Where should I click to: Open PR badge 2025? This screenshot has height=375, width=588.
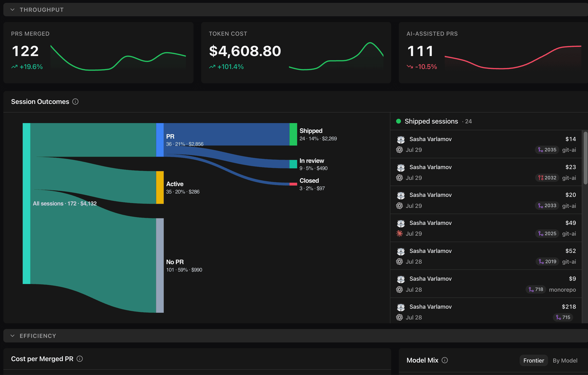[x=547, y=234]
